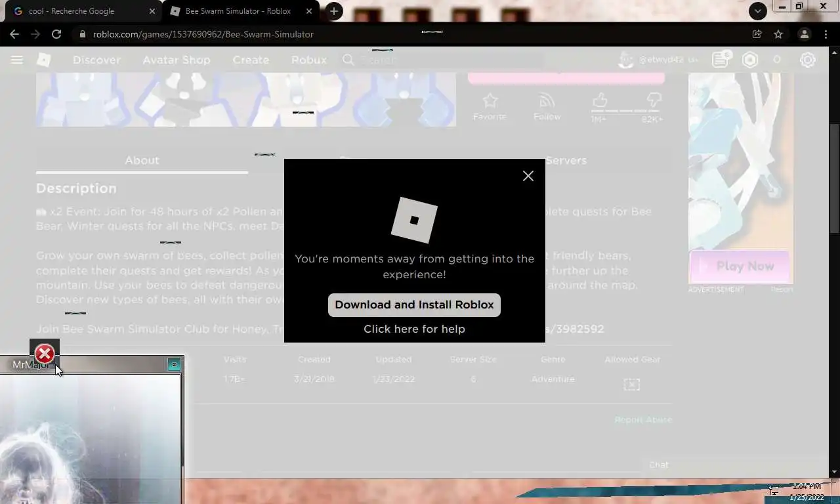
Task: Click the Updated 1/23/2022 value
Action: pos(393,379)
